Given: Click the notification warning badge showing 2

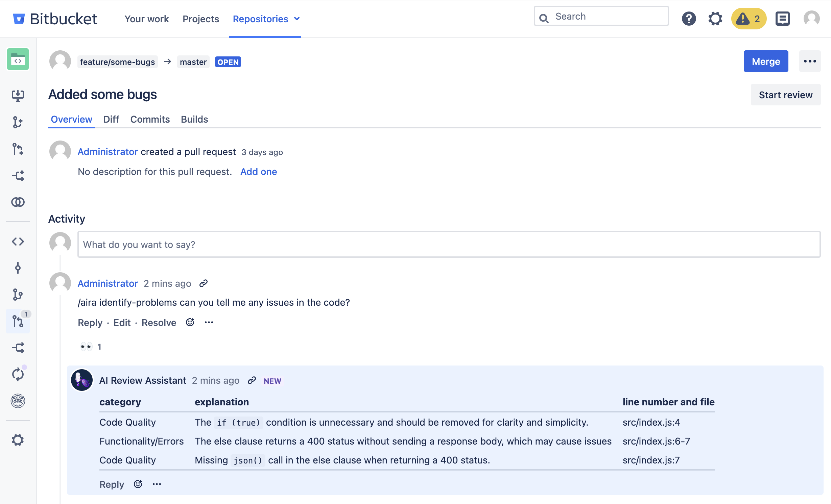Looking at the screenshot, I should (x=749, y=19).
